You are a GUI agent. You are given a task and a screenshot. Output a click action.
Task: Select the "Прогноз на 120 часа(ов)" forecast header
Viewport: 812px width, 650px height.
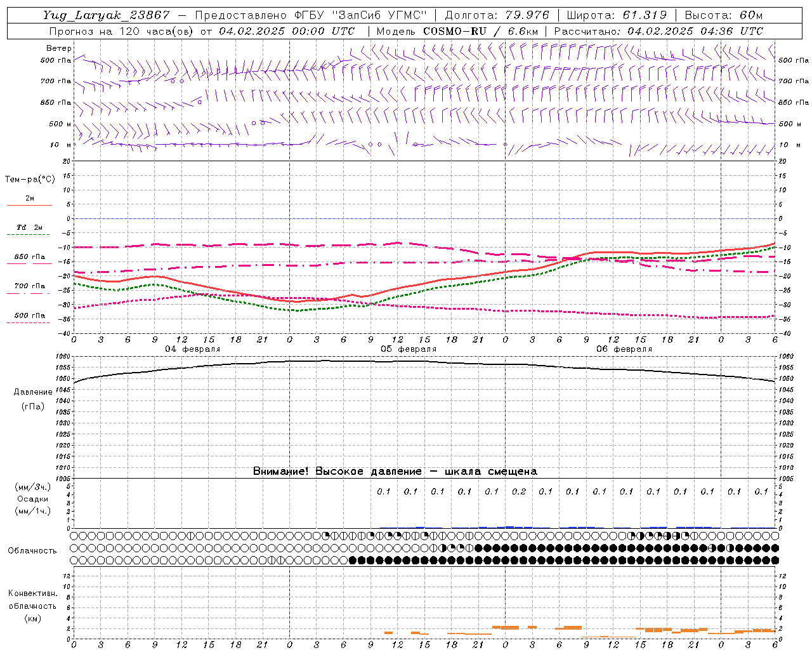[x=122, y=31]
